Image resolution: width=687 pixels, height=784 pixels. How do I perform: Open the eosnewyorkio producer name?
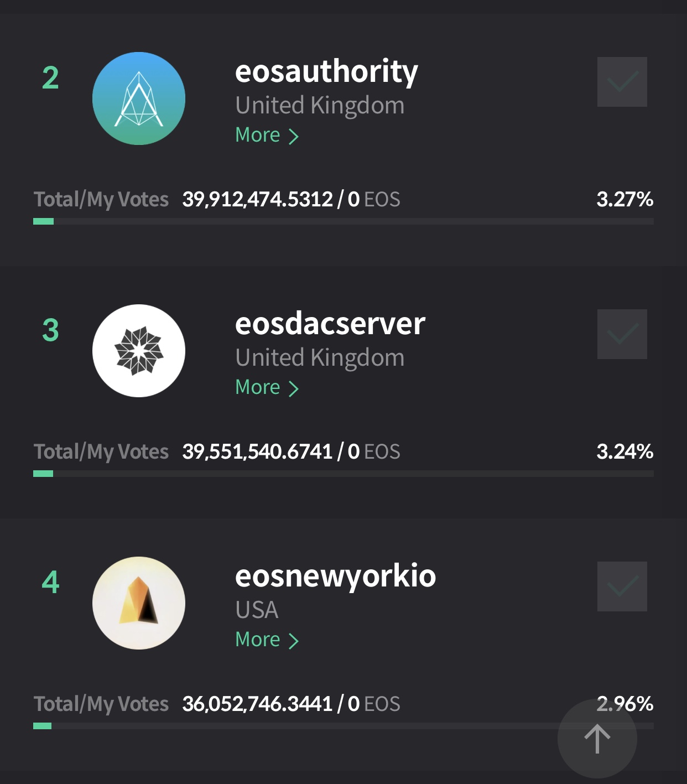click(x=335, y=577)
